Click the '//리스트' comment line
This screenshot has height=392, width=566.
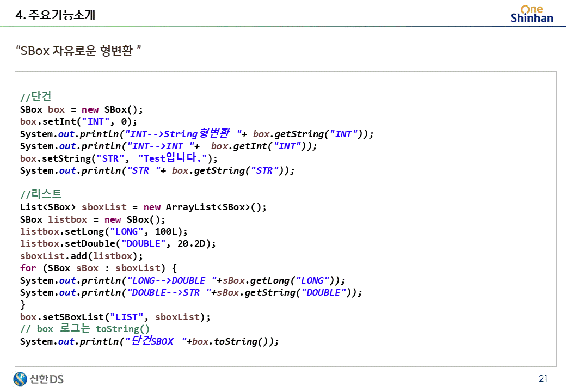click(41, 194)
